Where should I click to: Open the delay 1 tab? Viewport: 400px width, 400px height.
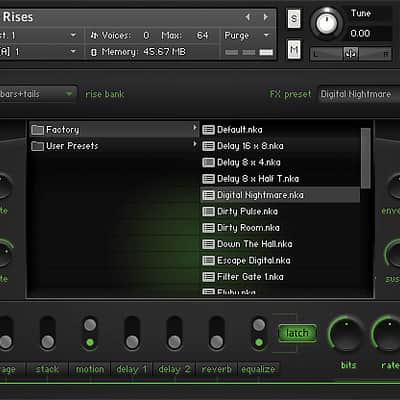(x=131, y=369)
